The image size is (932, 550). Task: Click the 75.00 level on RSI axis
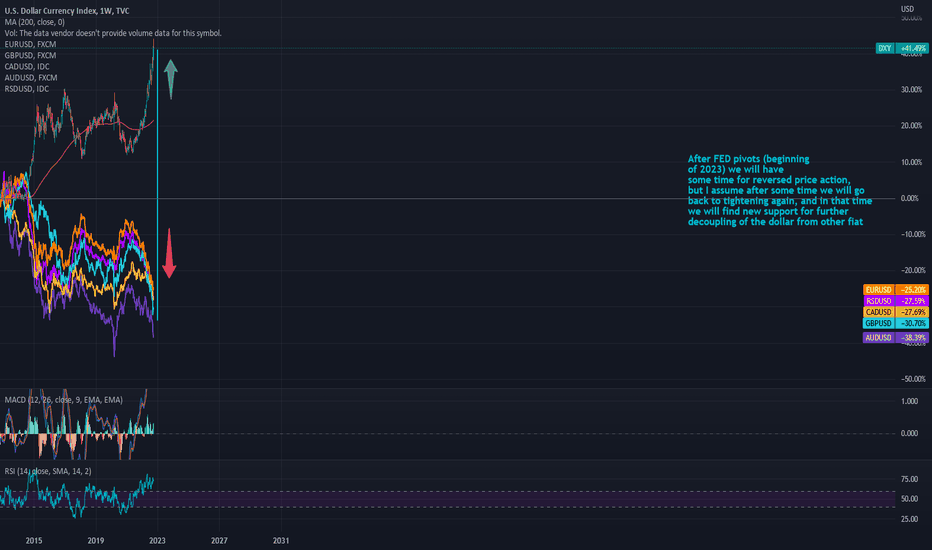[909, 479]
